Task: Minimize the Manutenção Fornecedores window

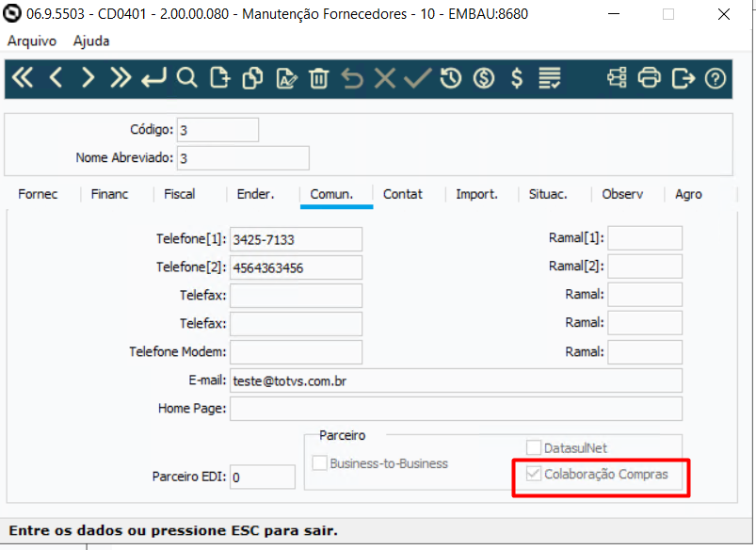Action: [614, 14]
